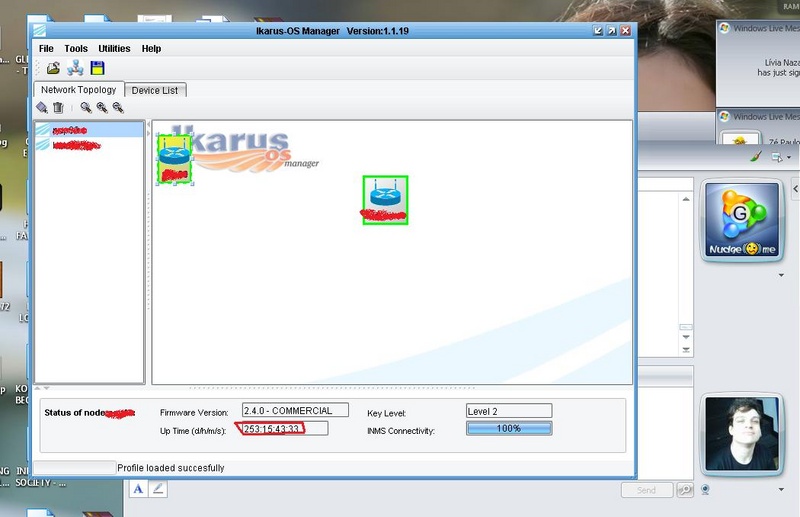800x517 pixels.
Task: Click the first magnifier zoom icon
Action: click(x=86, y=107)
